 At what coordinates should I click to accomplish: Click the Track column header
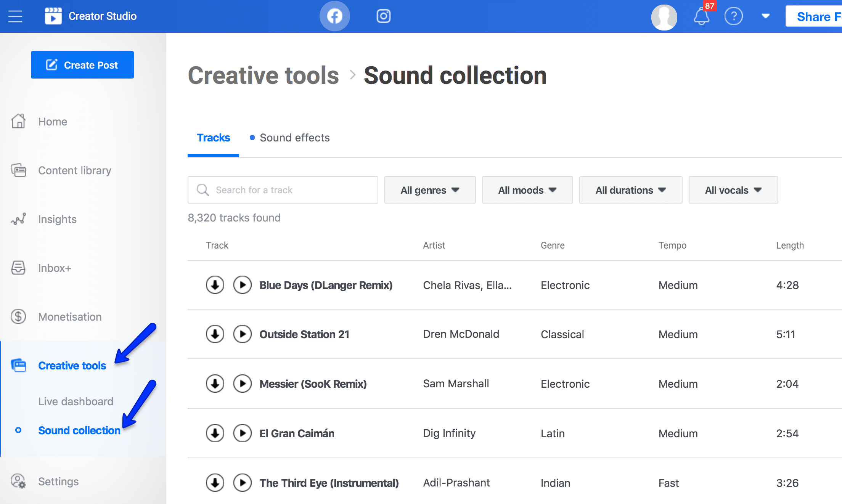[217, 245]
